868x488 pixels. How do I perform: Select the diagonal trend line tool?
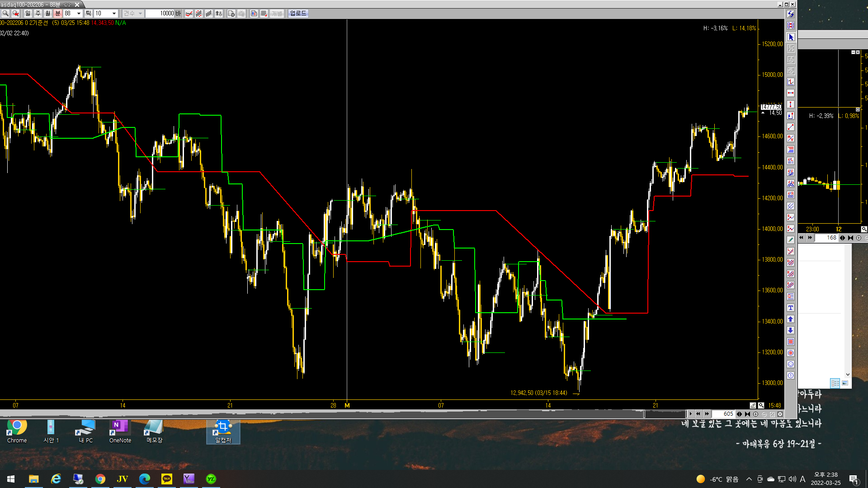pos(791,127)
